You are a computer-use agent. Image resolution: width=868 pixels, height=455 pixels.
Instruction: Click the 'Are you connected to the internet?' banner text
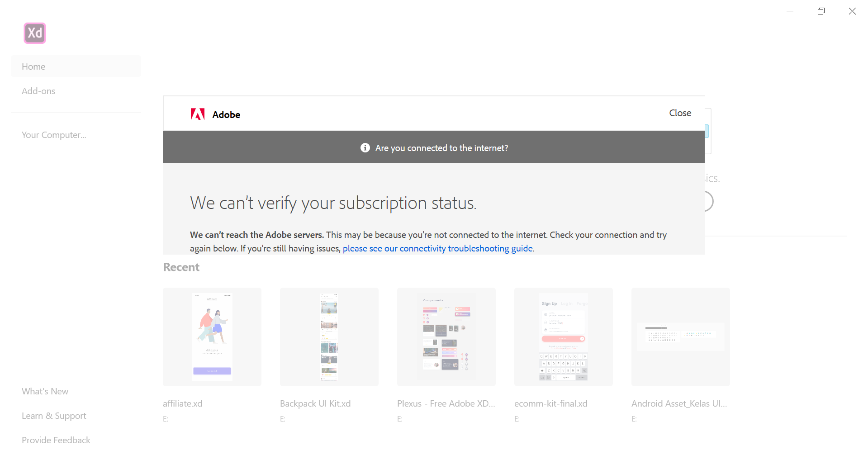pyautogui.click(x=441, y=148)
